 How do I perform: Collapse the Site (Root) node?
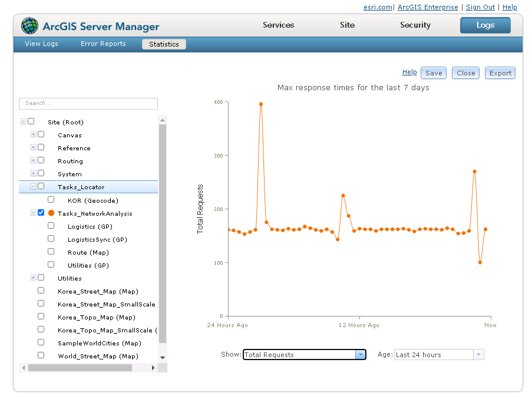coord(23,121)
